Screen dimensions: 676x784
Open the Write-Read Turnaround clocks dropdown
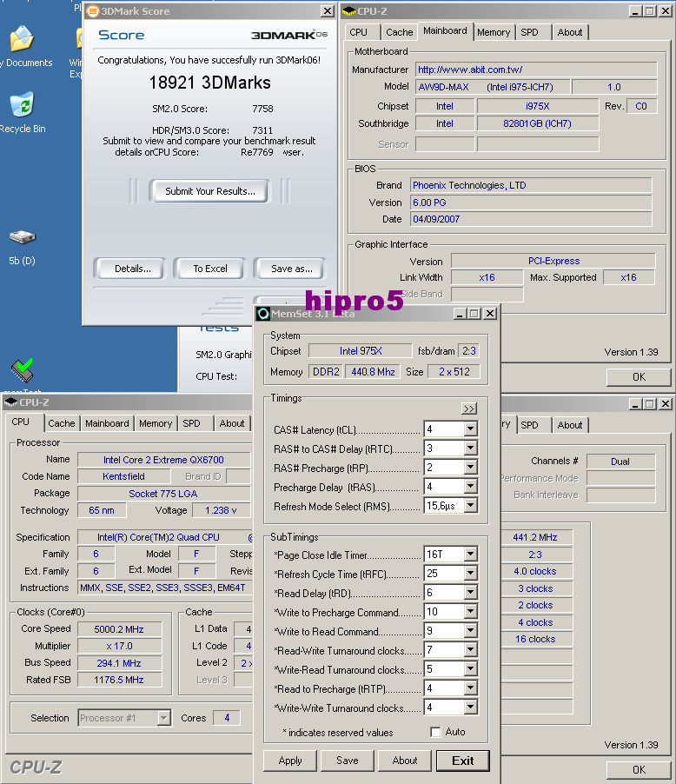(470, 669)
